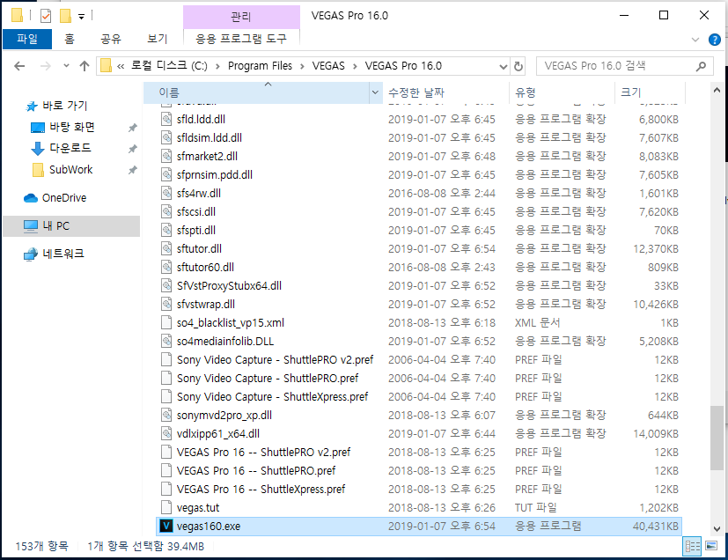Select VEGAS Pro 16 -- ShuttlePRO v2.pref
The width and height of the screenshot is (728, 560).
click(420, 453)
